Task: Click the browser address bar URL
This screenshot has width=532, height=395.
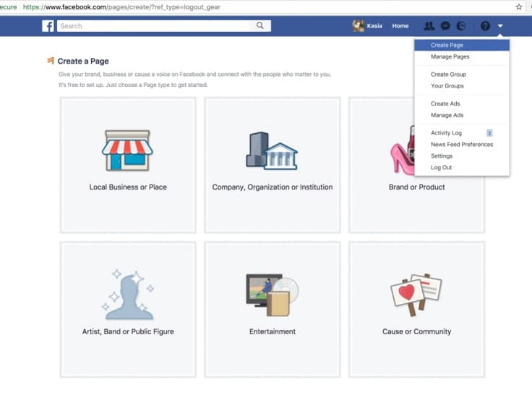Action: (x=121, y=7)
